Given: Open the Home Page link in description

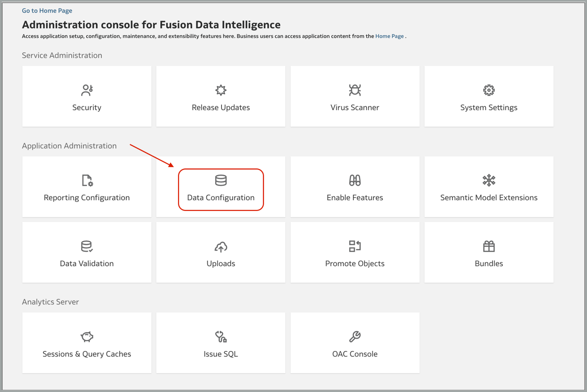Looking at the screenshot, I should point(389,36).
